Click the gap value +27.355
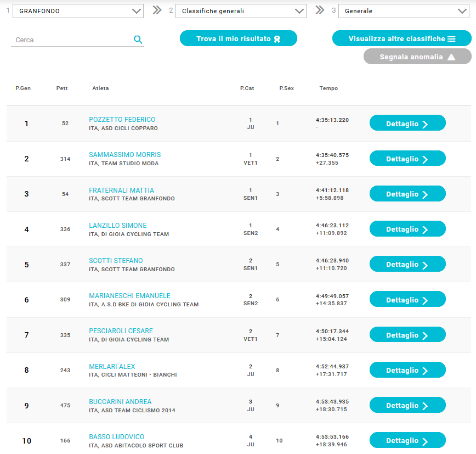Screen dimensions: 476x454 click(327, 163)
